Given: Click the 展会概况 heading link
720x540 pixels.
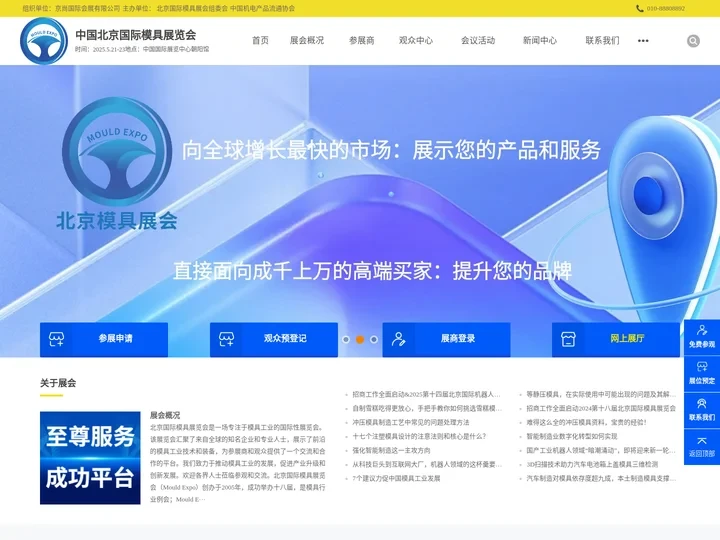Looking at the screenshot, I should pos(165,415).
